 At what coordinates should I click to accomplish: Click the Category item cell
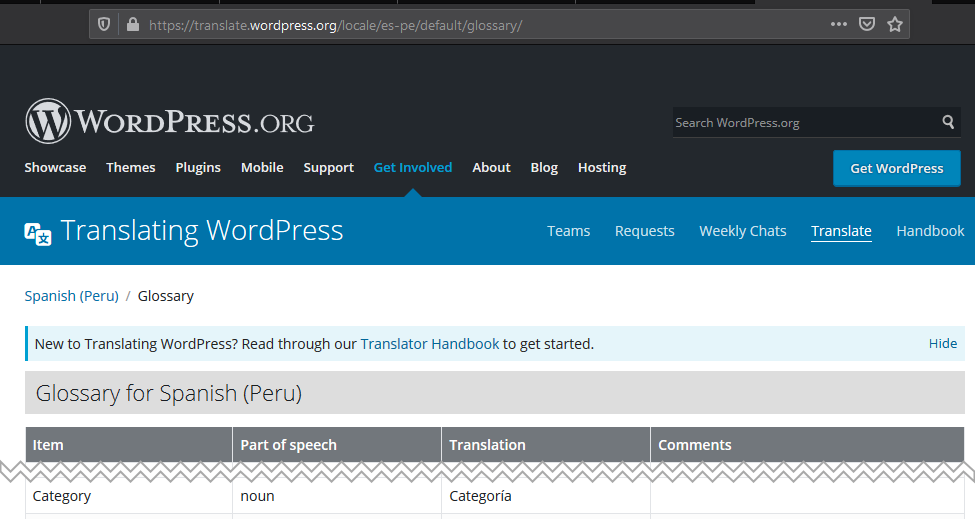point(129,496)
